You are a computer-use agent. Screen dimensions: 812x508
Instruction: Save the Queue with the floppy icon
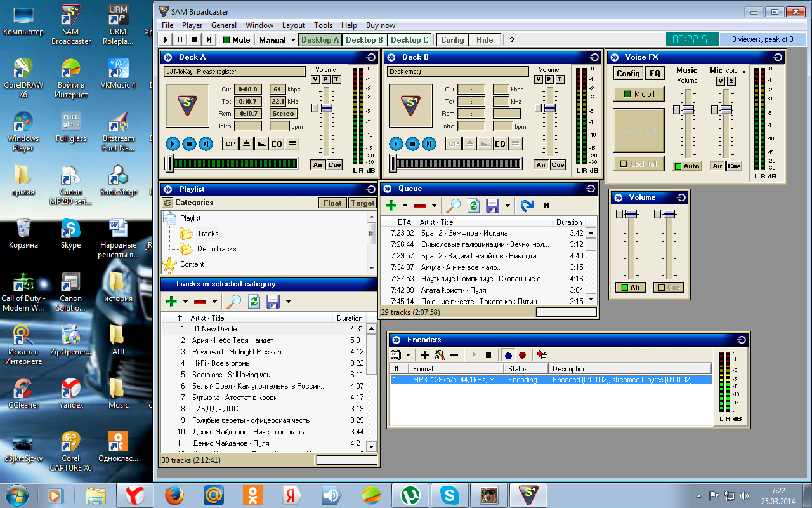493,205
